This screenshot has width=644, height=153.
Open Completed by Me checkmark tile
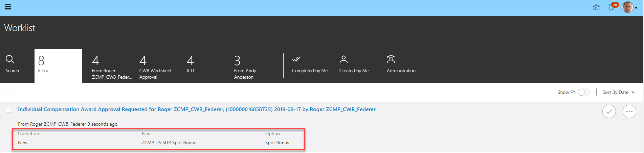pyautogui.click(x=310, y=65)
